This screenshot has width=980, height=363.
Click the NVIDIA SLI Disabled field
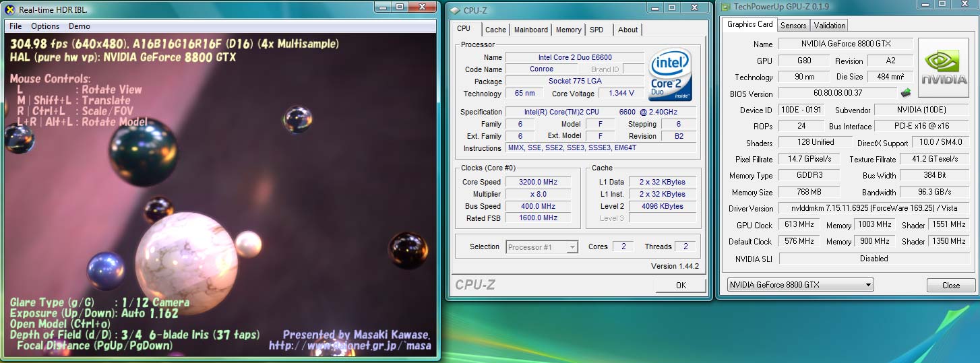[x=874, y=258]
